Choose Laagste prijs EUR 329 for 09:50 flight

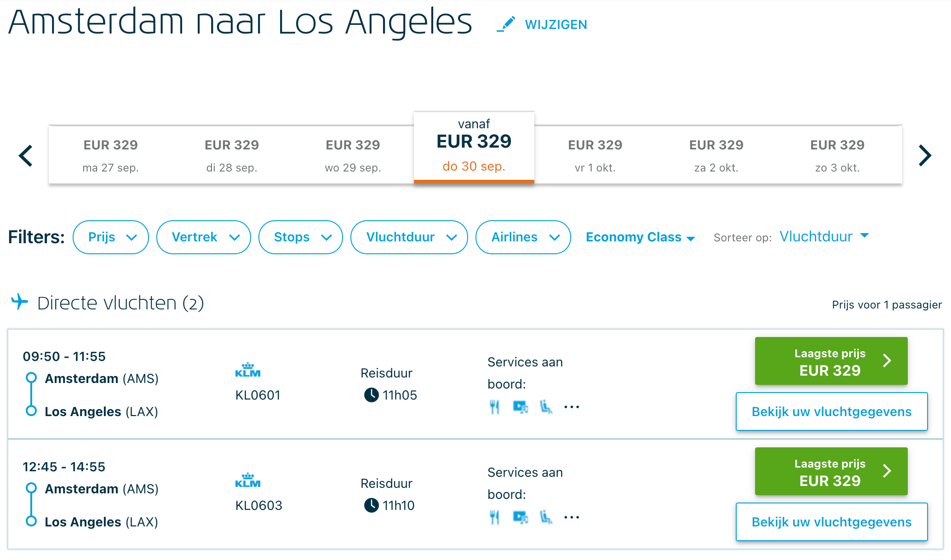[831, 361]
